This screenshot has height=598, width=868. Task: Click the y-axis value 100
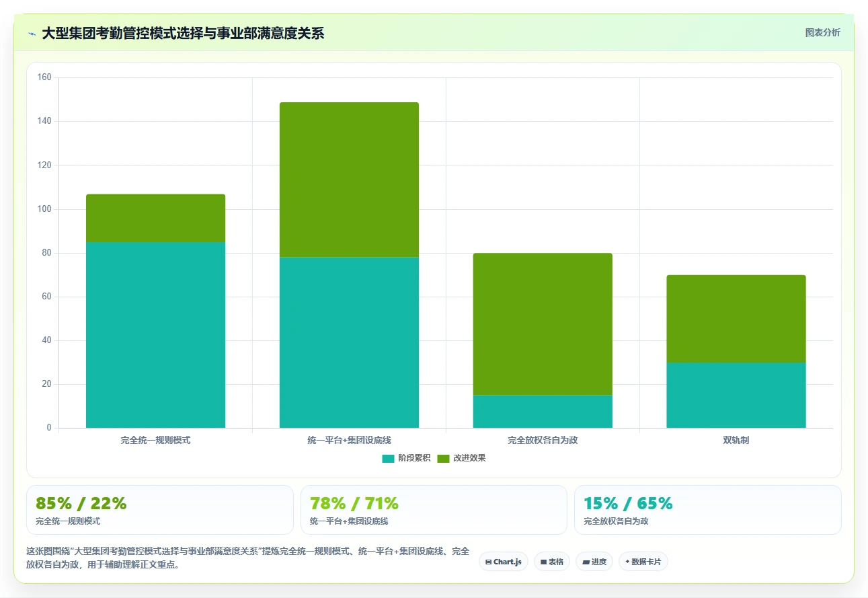pos(44,209)
